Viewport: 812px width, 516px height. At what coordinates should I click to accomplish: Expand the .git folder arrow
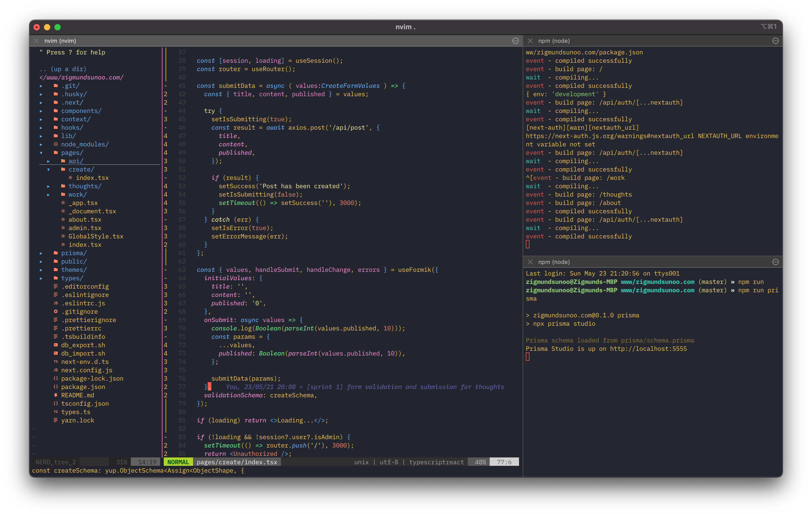[41, 86]
